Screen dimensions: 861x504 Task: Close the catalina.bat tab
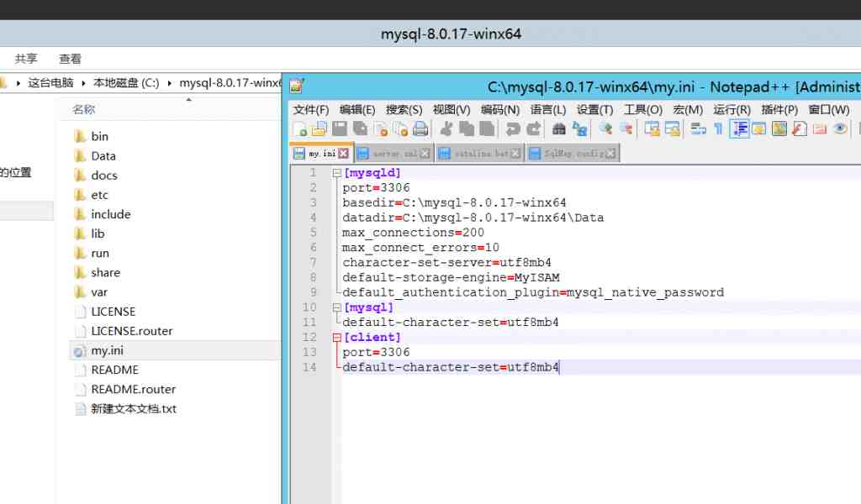click(x=515, y=154)
